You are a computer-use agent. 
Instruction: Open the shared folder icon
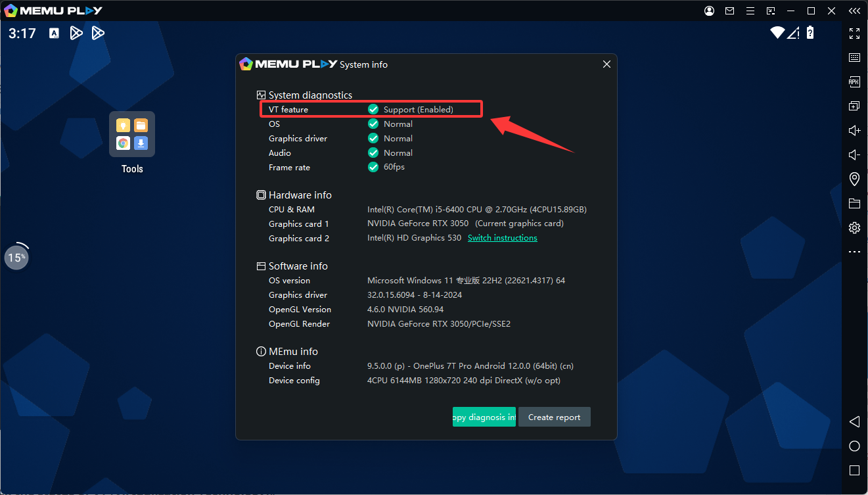tap(854, 203)
